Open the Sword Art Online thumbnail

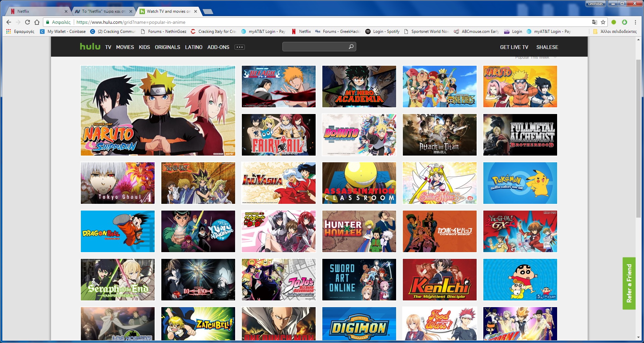pyautogui.click(x=359, y=280)
